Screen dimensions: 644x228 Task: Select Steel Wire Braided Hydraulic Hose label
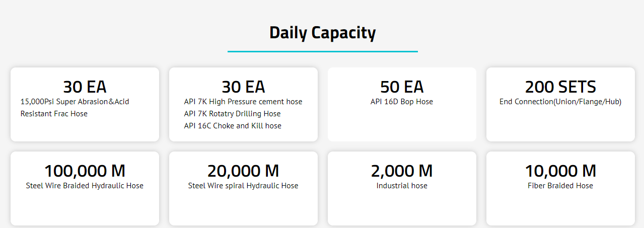click(x=85, y=186)
